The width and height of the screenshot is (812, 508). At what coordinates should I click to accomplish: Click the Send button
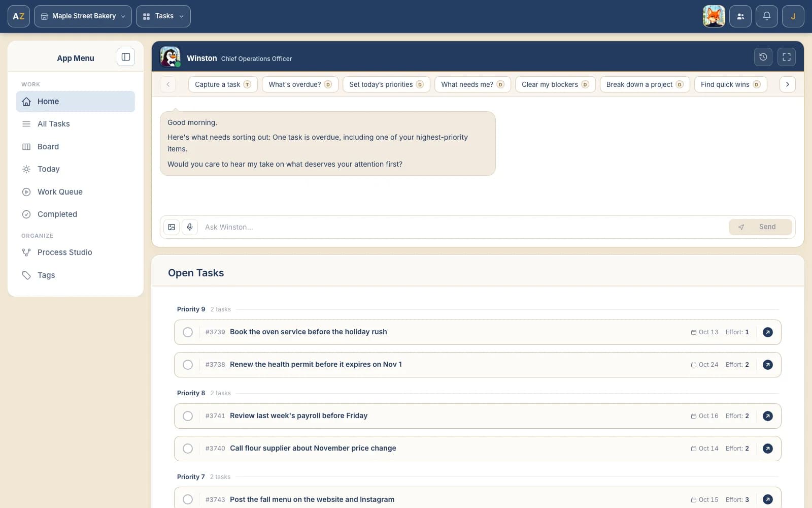click(760, 227)
